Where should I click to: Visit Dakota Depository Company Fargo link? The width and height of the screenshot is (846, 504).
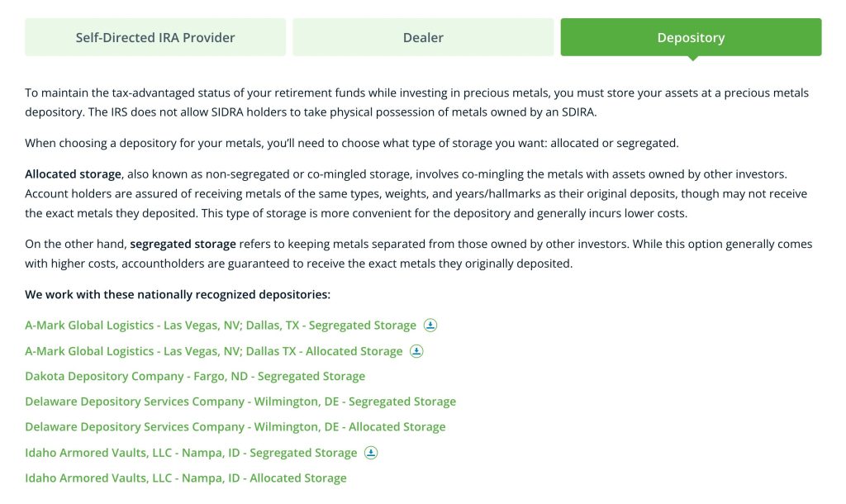coord(195,376)
